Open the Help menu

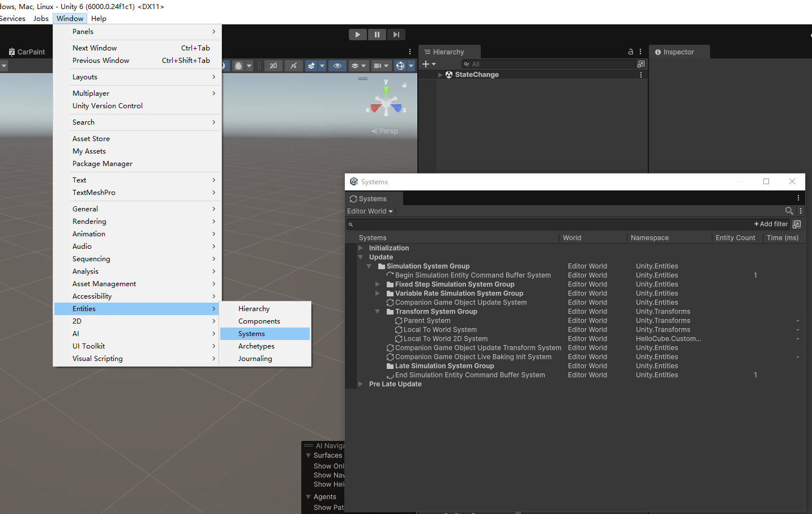click(x=99, y=19)
